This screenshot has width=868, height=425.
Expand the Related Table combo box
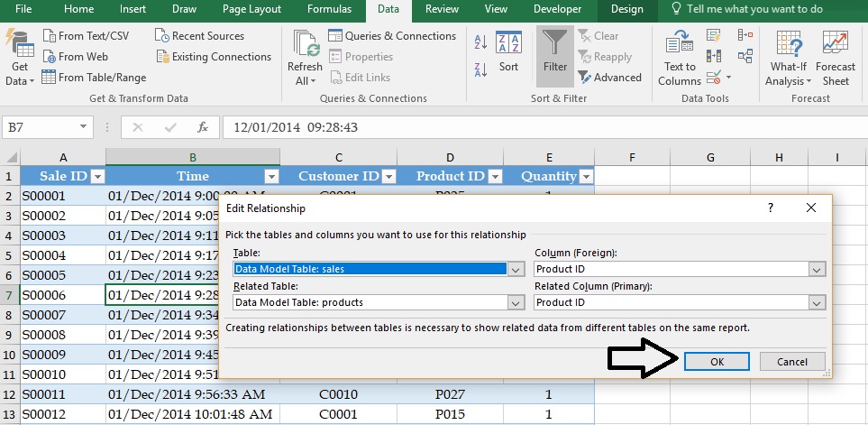coord(516,302)
